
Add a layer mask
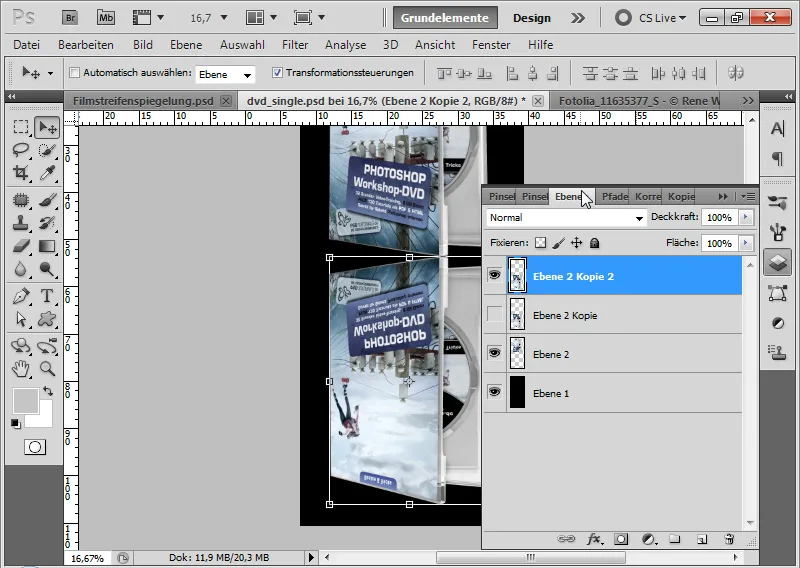pyautogui.click(x=621, y=539)
